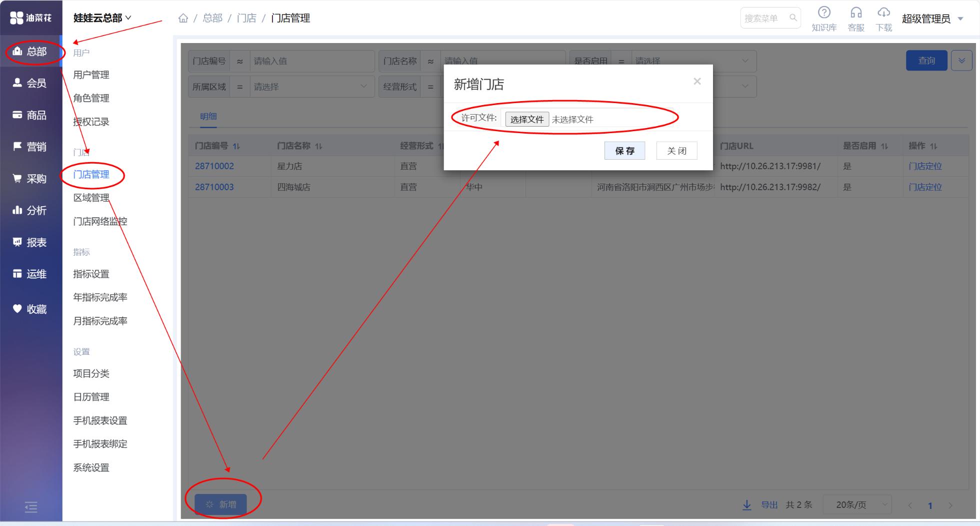Open the 总部 headquarters module
Image resolution: width=980 pixels, height=526 pixels.
30,51
